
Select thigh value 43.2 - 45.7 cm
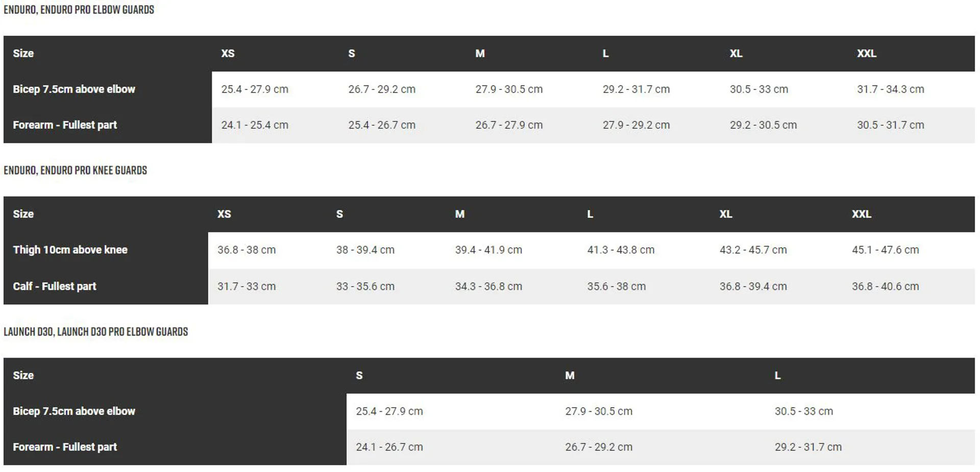(x=753, y=250)
